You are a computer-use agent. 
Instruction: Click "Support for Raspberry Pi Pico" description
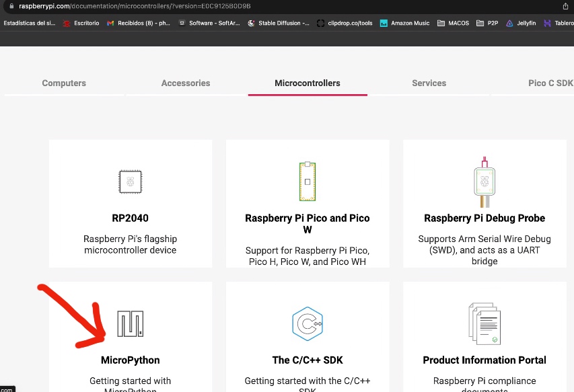coord(308,256)
